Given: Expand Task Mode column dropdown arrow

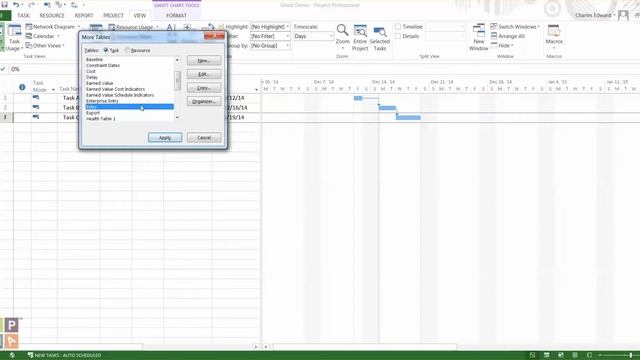Looking at the screenshot, I should 53,90.
